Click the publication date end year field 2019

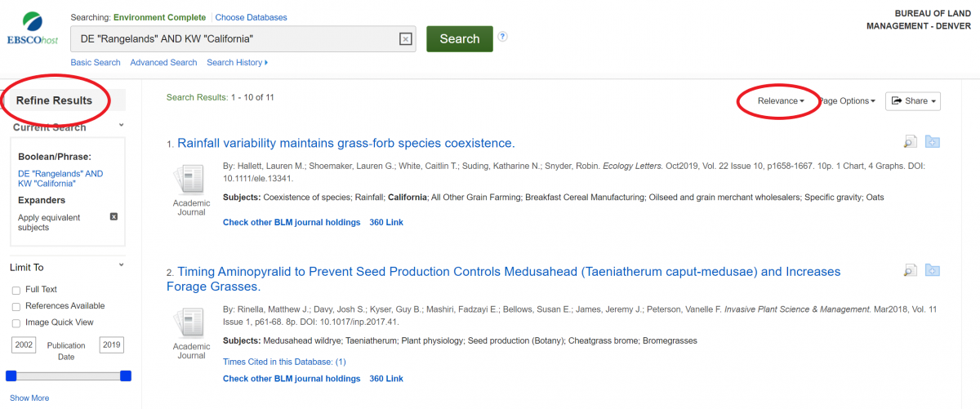coord(111,345)
